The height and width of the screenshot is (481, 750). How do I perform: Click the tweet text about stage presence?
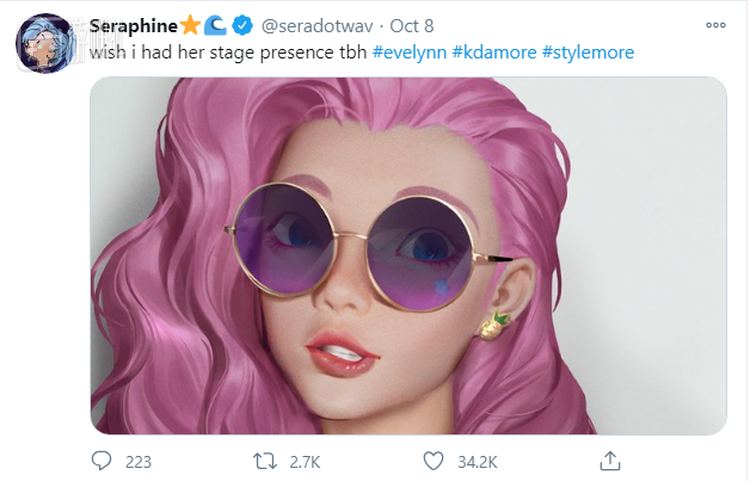pos(229,51)
